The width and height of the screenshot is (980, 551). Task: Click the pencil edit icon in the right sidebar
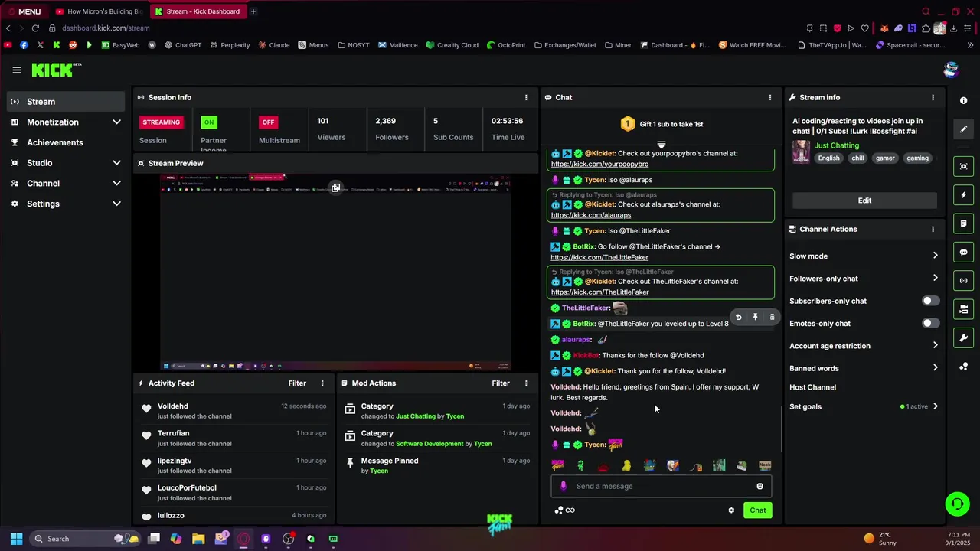[963, 129]
